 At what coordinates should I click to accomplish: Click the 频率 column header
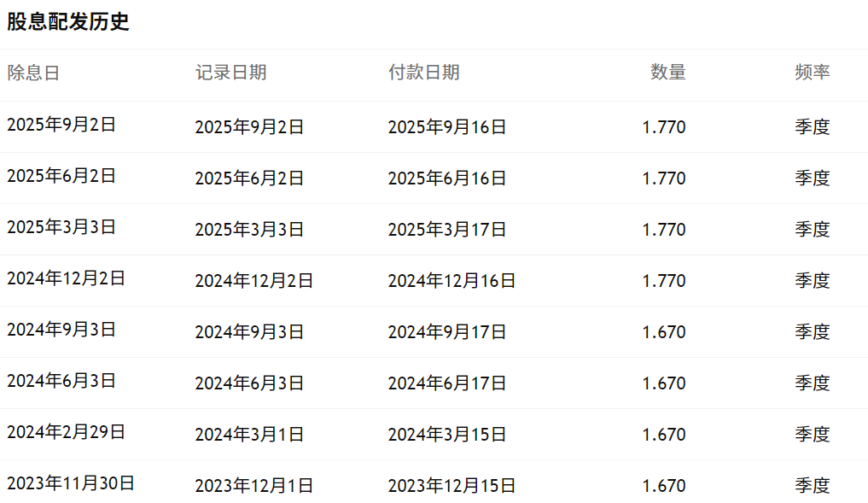tap(812, 73)
